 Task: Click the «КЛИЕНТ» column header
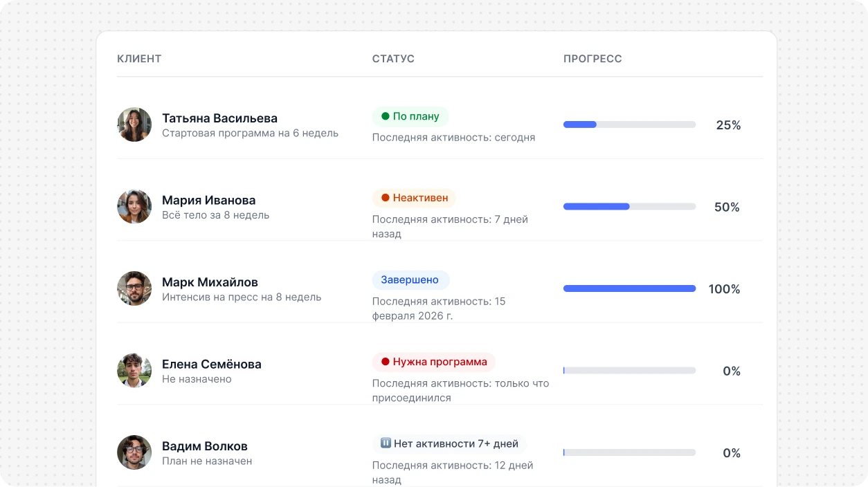coord(139,59)
